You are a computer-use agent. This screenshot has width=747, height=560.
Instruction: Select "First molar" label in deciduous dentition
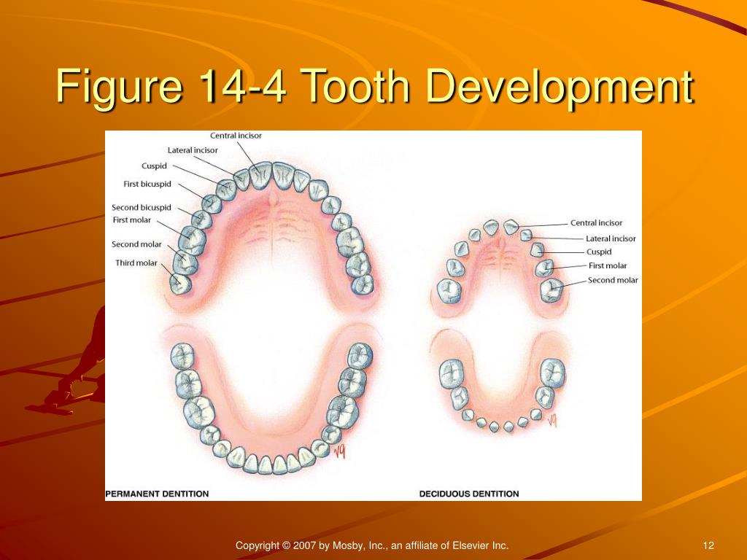click(608, 265)
